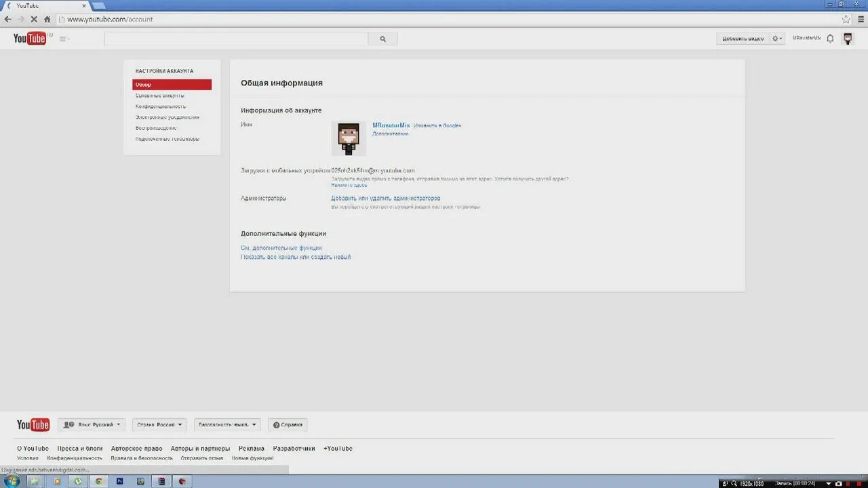The image size is (868, 488).
Task: Open the Windows Start button
Action: (x=12, y=481)
